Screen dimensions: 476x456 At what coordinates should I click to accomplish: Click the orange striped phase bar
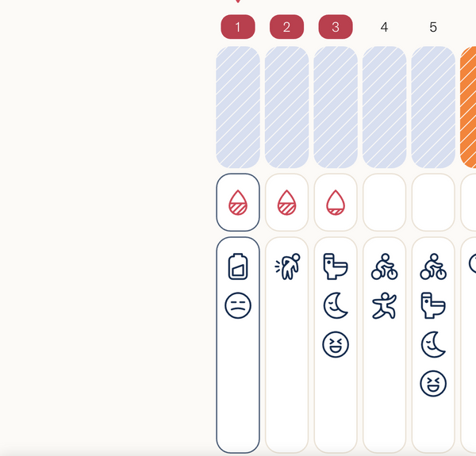click(x=468, y=107)
